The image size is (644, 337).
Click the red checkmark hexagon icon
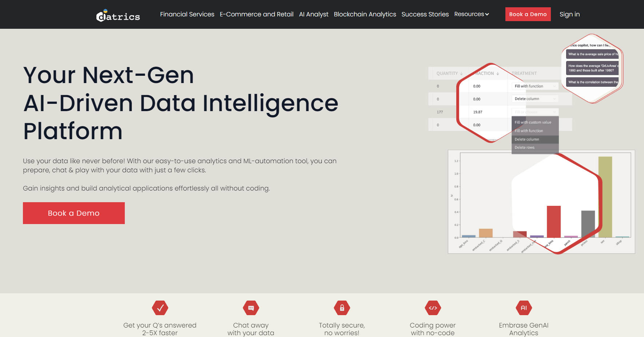click(x=160, y=308)
